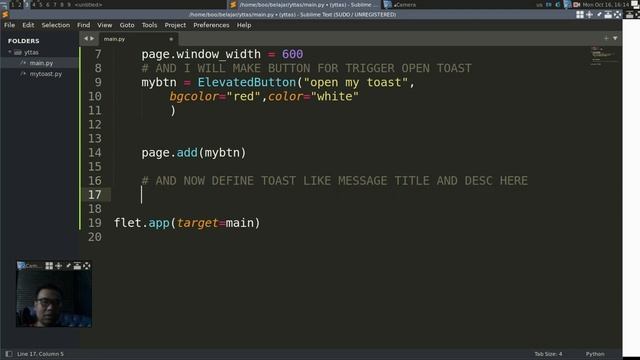Open mytoast.py in the sidebar
Viewport: 640px width, 360px height.
(45, 74)
